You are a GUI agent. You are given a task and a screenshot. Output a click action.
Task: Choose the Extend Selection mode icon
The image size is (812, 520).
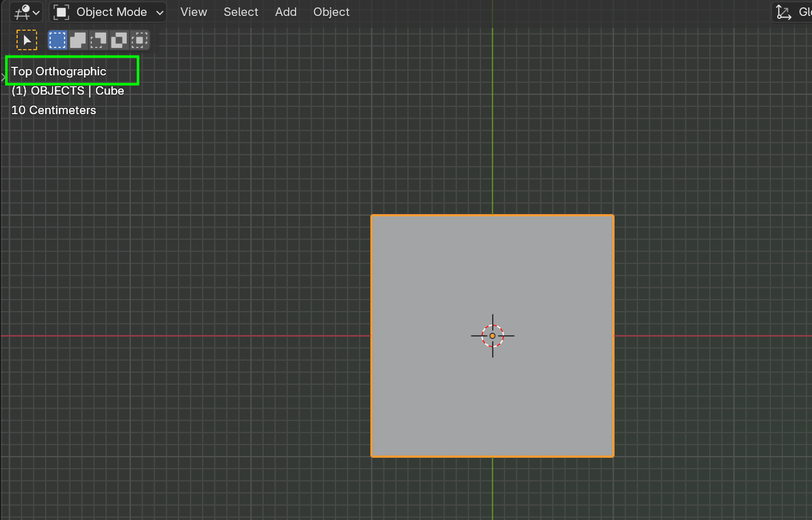(x=78, y=41)
